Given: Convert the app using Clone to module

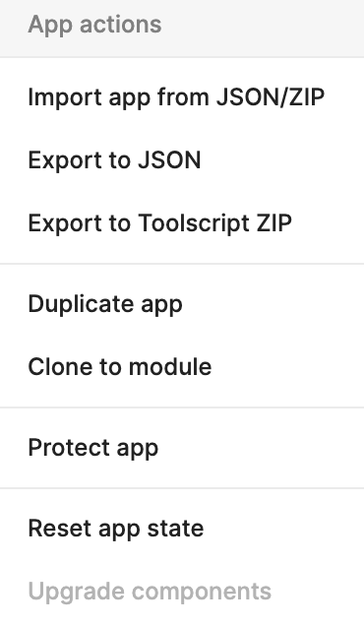Looking at the screenshot, I should (182, 367).
